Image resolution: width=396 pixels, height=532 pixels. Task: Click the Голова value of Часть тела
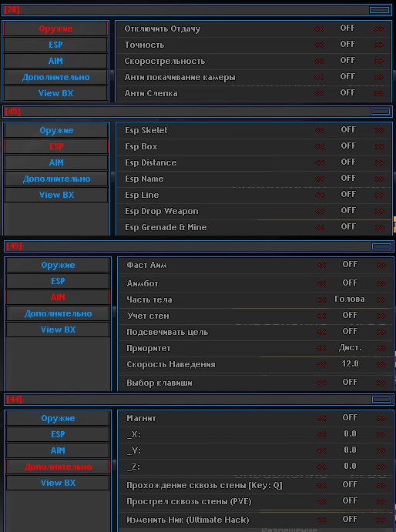[350, 299]
